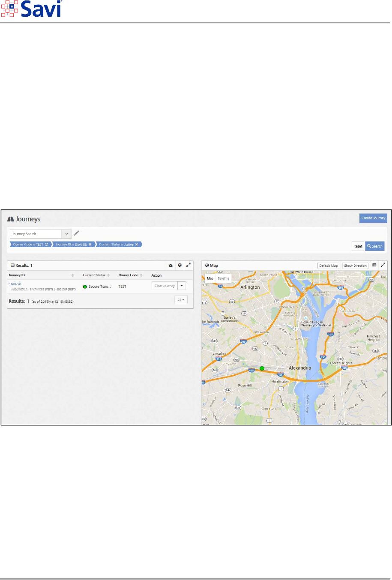Click the TEST owner code cell
This screenshot has width=392, height=580.
(123, 287)
